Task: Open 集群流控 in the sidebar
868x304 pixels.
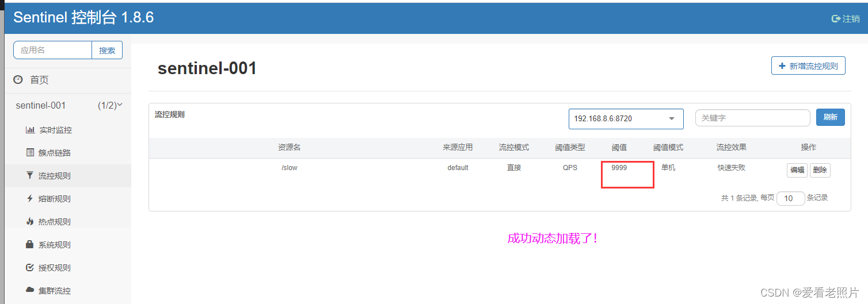Action: point(55,291)
